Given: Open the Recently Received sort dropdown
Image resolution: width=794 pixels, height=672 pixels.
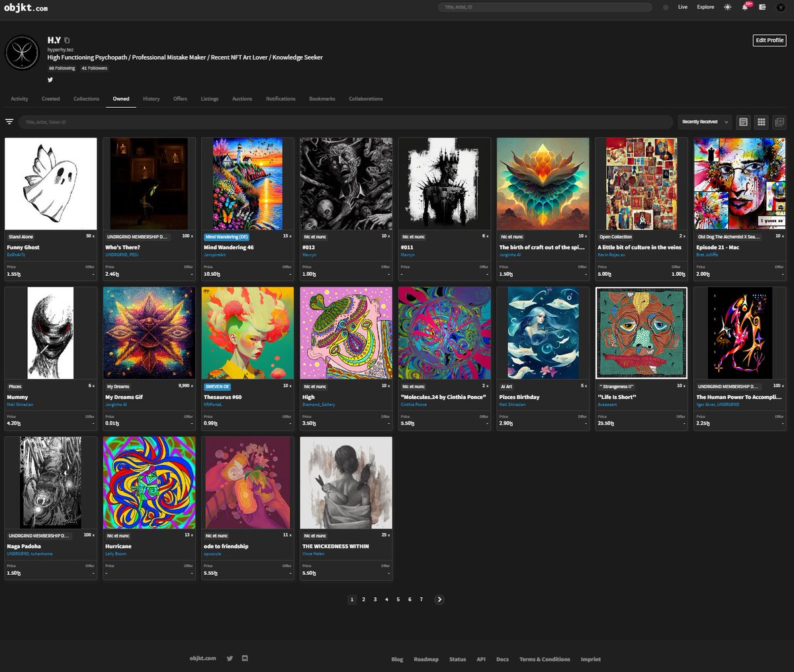Looking at the screenshot, I should [x=705, y=122].
